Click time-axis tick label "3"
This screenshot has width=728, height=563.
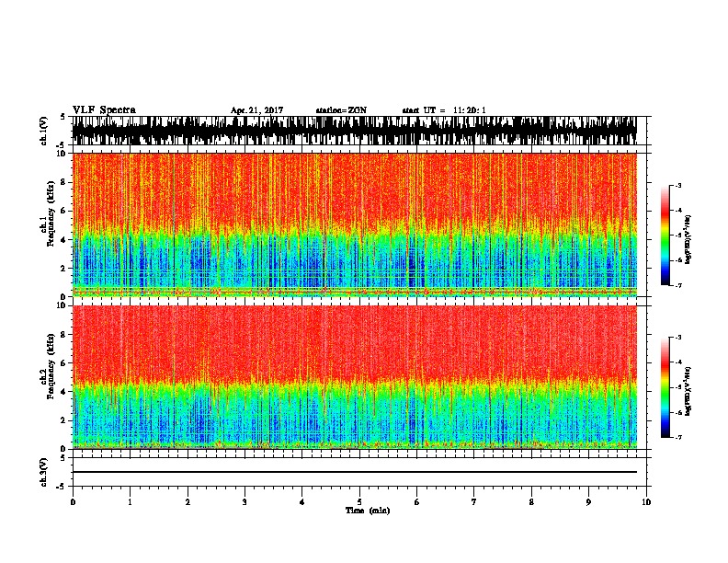point(245,502)
